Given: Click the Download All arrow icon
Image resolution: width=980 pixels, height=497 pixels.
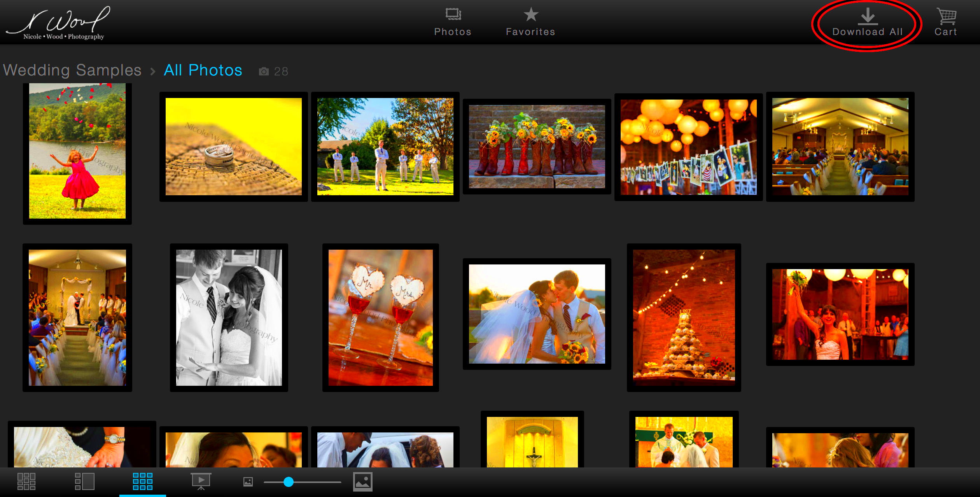Looking at the screenshot, I should 868,16.
